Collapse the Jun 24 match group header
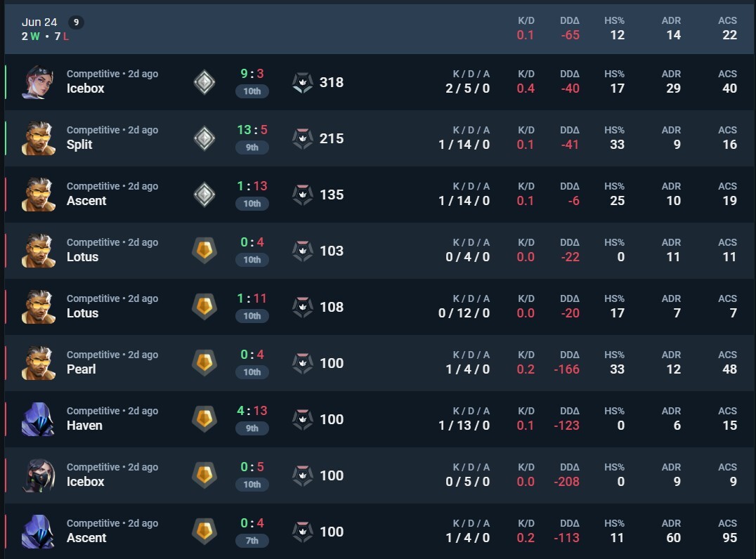This screenshot has height=559, width=756. point(380,29)
